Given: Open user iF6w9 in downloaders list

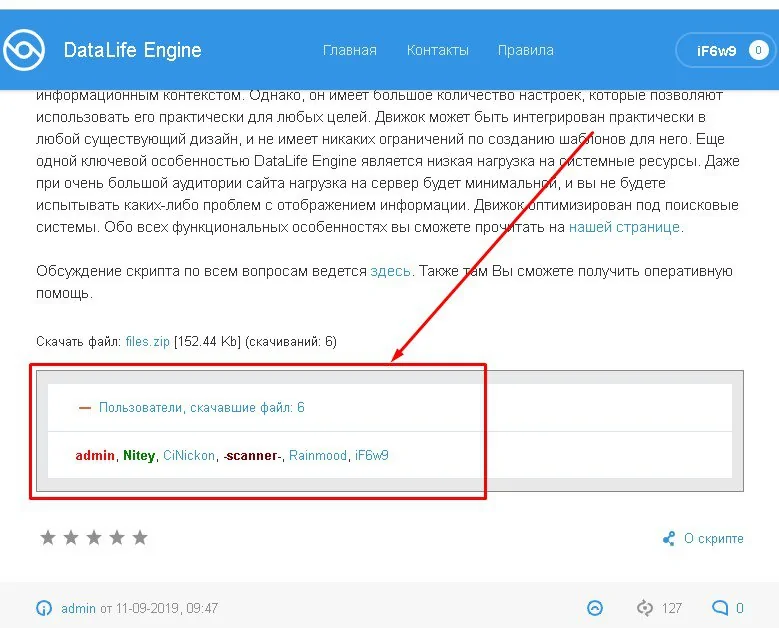Looking at the screenshot, I should 372,456.
